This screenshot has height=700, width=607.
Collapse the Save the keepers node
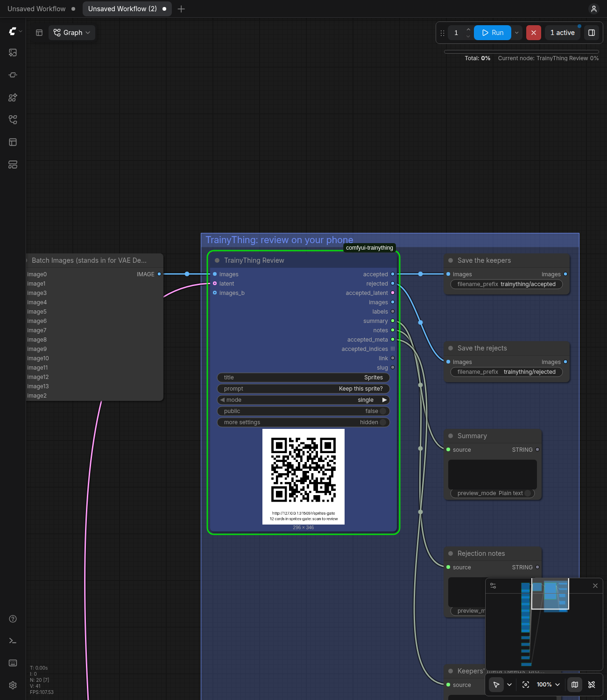pyautogui.click(x=451, y=260)
